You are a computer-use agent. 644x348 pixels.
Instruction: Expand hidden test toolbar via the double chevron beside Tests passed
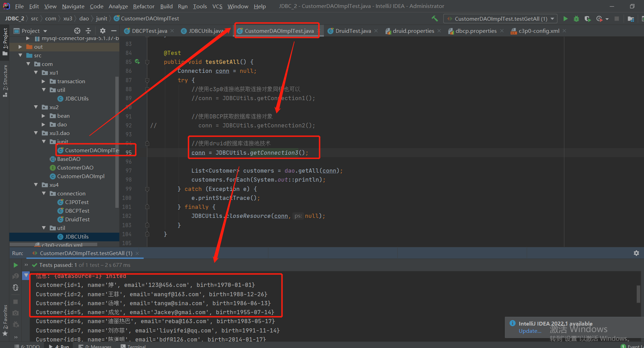click(x=26, y=265)
